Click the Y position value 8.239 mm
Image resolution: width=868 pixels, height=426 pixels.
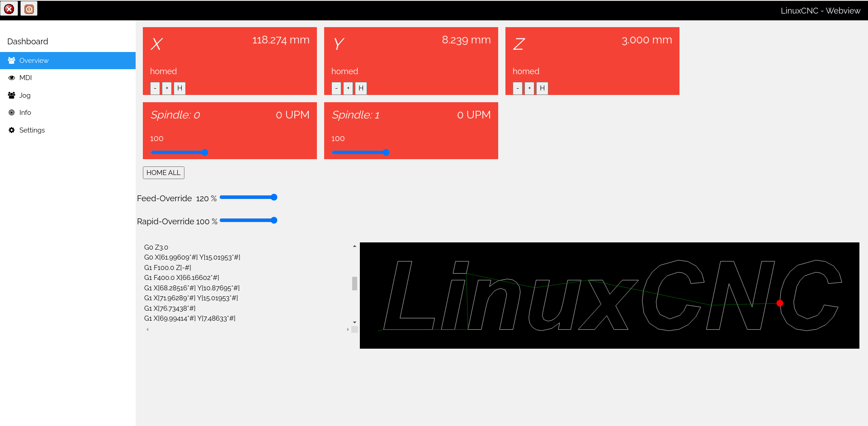click(x=466, y=40)
